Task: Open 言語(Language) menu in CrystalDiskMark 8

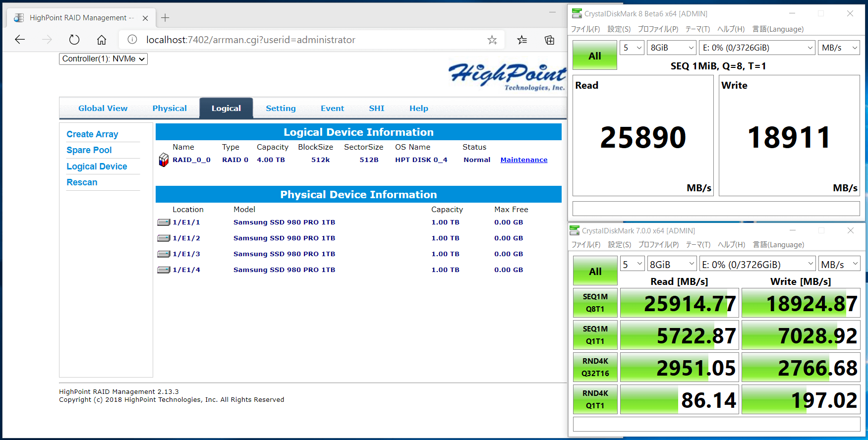Action: pyautogui.click(x=778, y=29)
